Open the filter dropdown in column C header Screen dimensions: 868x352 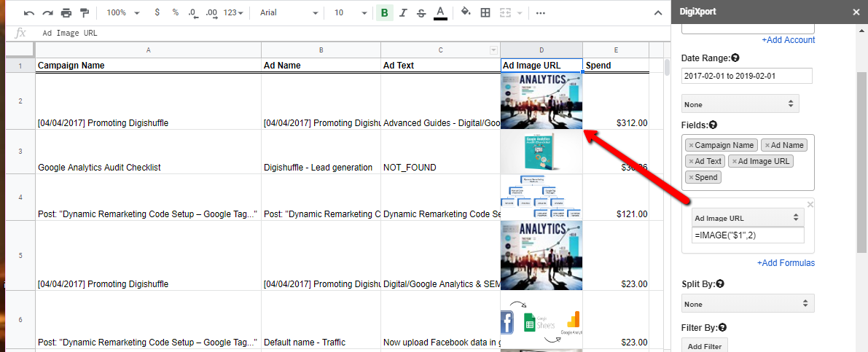tap(494, 50)
